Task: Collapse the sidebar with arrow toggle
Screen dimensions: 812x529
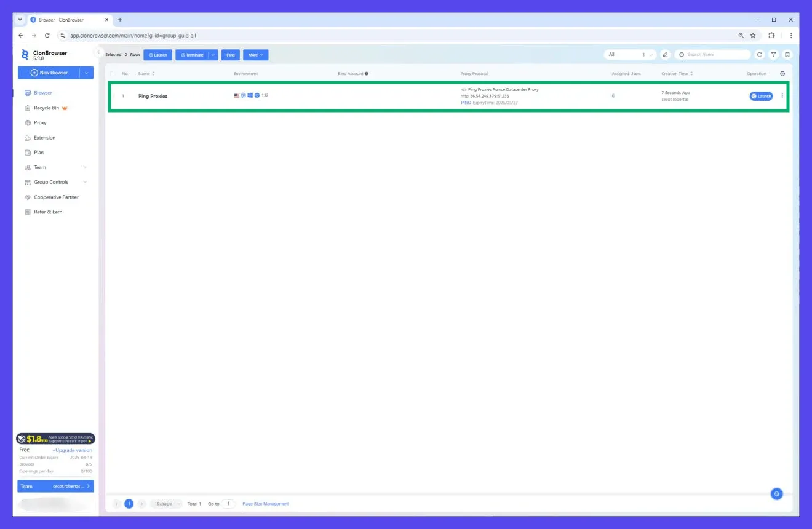Action: [98, 52]
